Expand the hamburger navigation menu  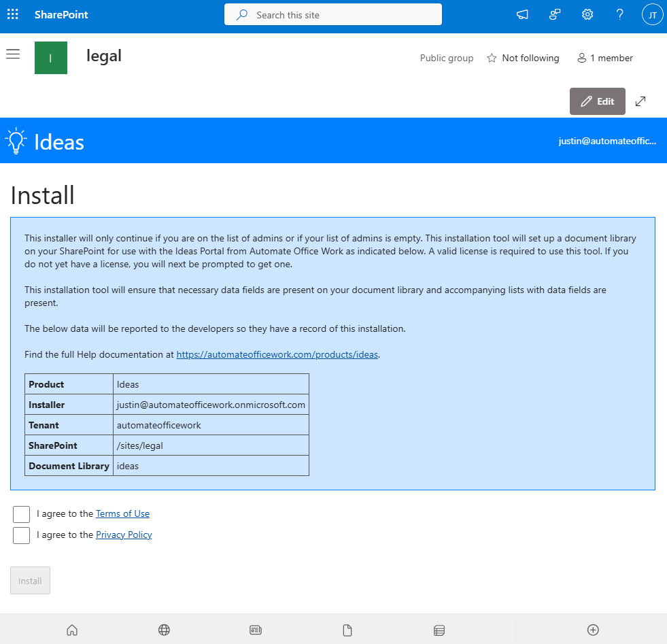[x=13, y=54]
